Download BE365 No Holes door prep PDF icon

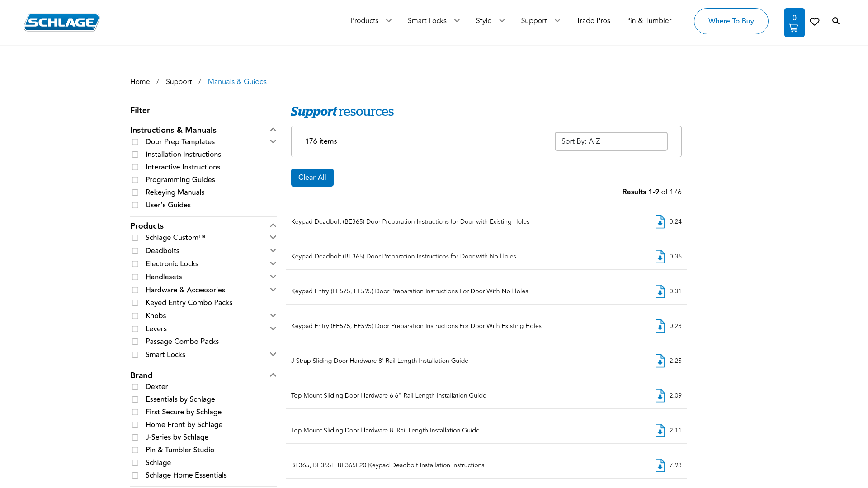(x=660, y=257)
